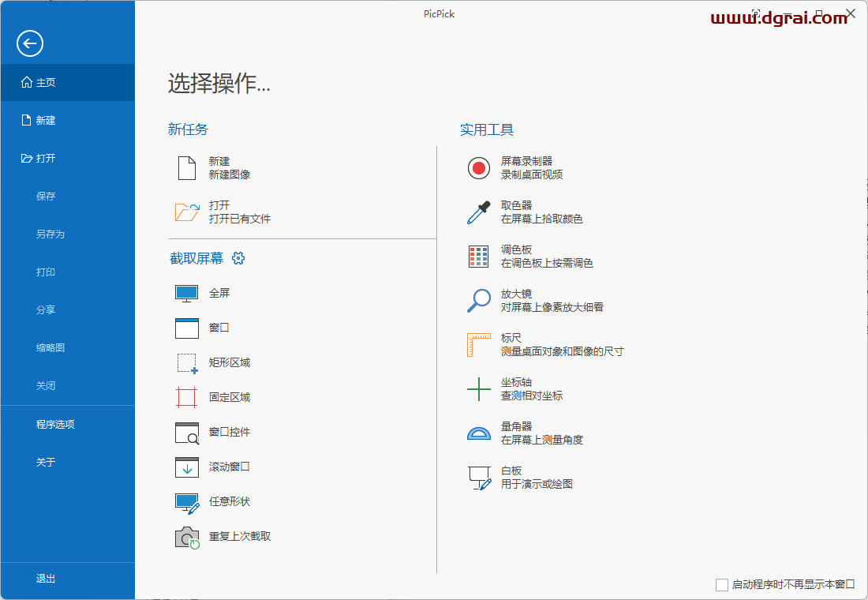Viewport: 868px width, 600px height.
Task: Click 录制桌面视频 description text
Action: (531, 174)
